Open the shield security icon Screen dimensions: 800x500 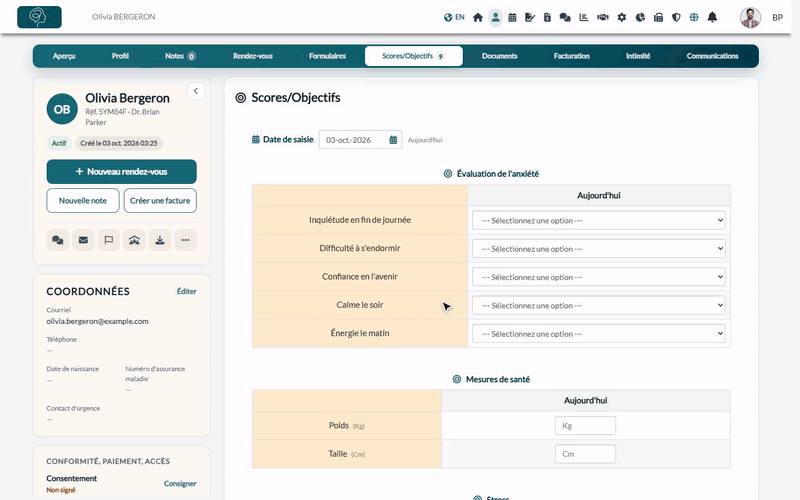[676, 17]
